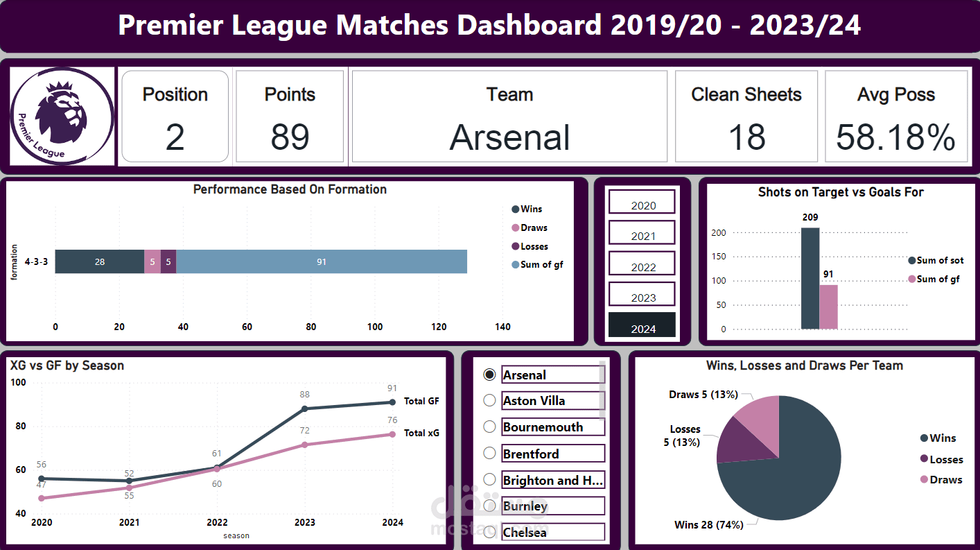Screen dimensions: 980x550
Task: Click the active 2024 season button
Action: click(642, 325)
